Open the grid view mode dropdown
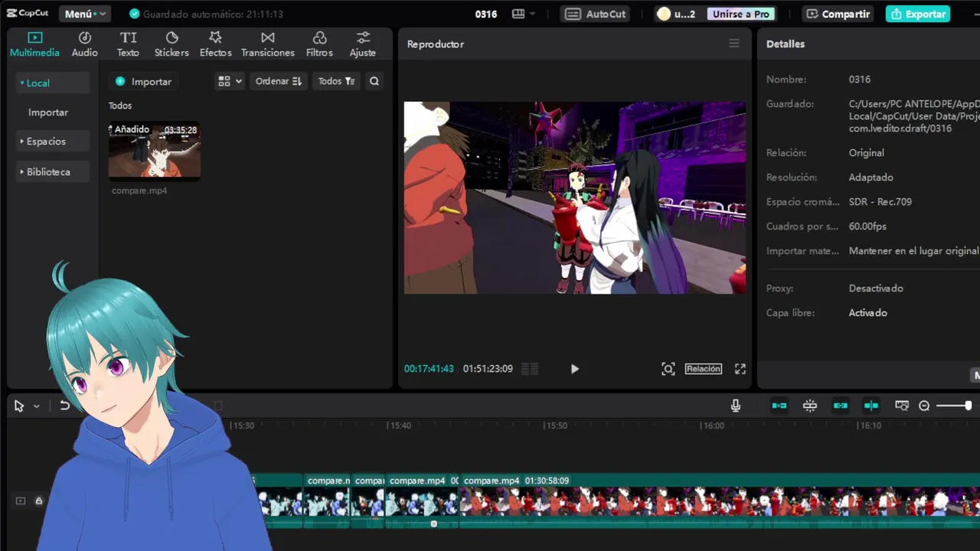 coord(230,81)
